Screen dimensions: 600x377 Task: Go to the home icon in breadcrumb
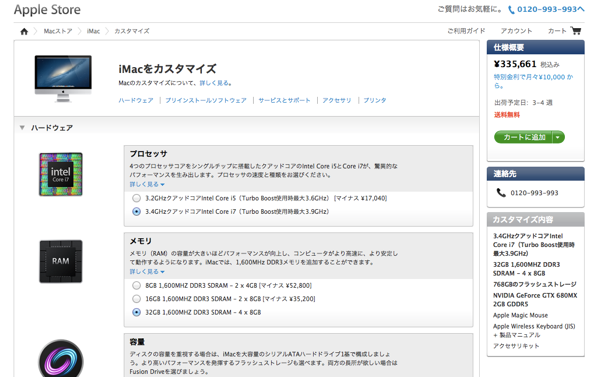[24, 31]
